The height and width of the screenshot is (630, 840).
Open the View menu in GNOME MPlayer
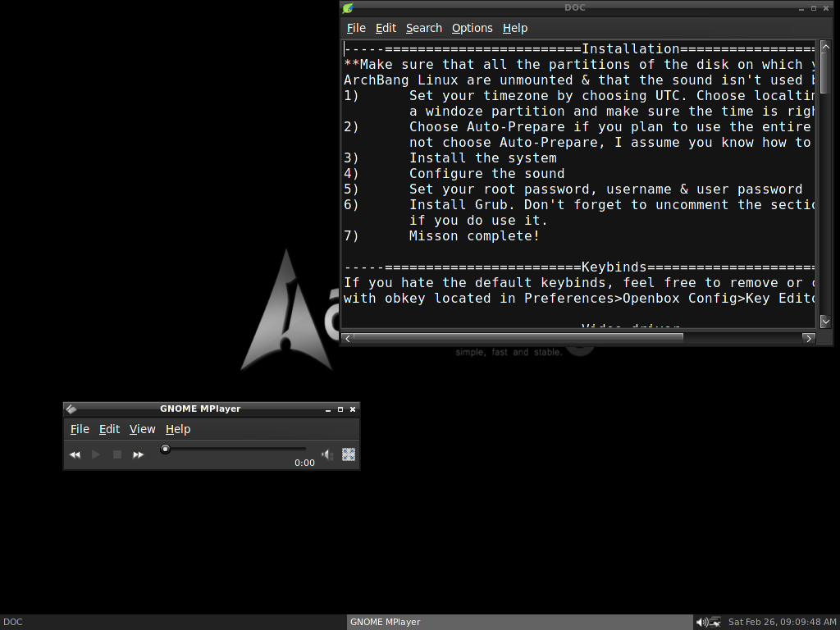142,429
